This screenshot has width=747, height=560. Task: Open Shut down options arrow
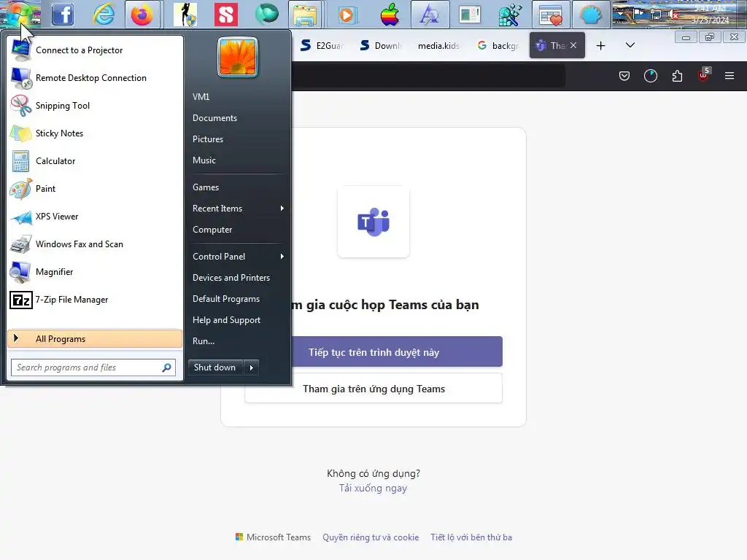(x=251, y=367)
